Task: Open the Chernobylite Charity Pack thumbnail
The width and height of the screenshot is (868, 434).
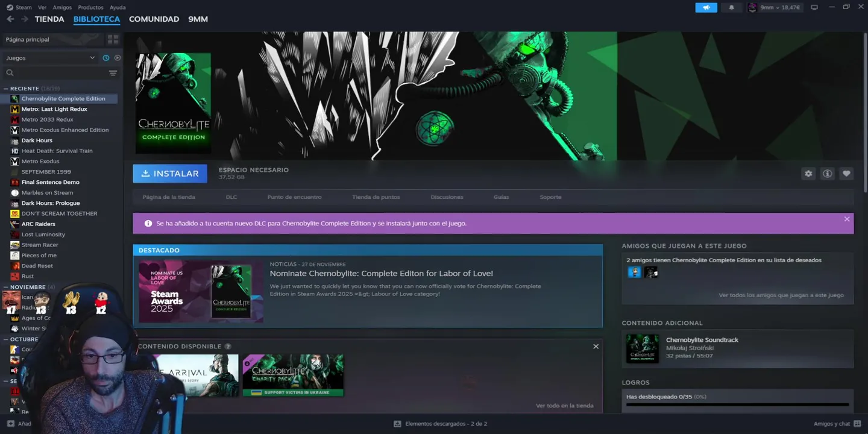Action: coord(293,375)
